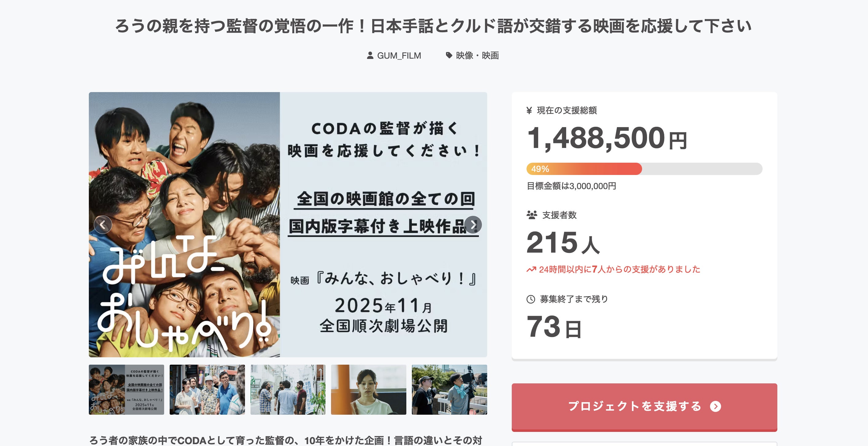Click the red trending arrow icon

(x=531, y=269)
